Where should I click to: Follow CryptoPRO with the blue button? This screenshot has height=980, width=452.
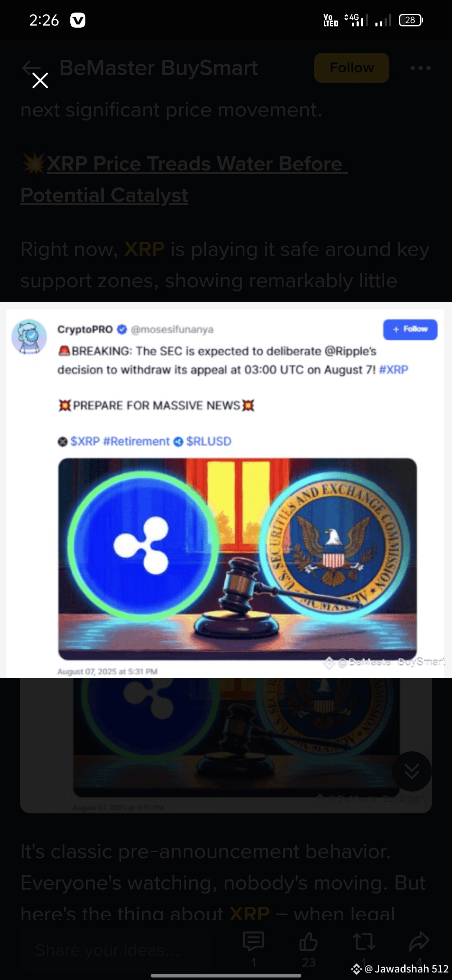pos(410,329)
